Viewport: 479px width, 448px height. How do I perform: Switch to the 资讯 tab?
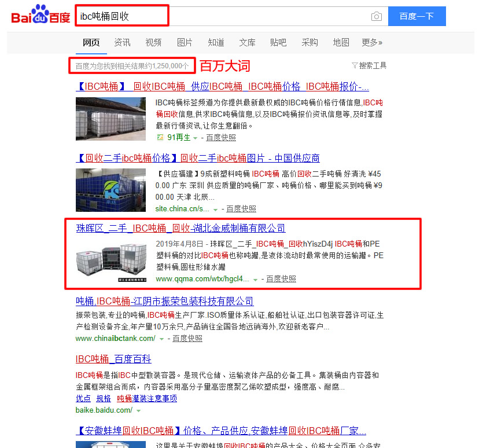[x=122, y=42]
